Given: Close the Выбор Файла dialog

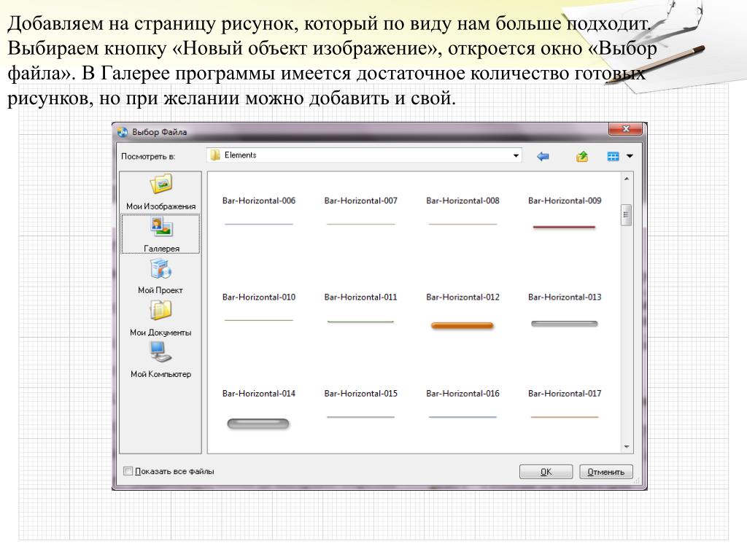Looking at the screenshot, I should [626, 129].
